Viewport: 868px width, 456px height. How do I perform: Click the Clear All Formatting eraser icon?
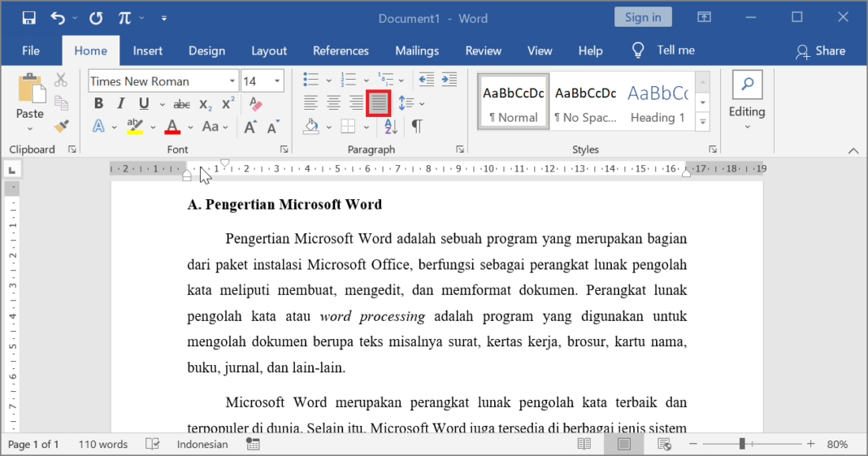point(255,103)
